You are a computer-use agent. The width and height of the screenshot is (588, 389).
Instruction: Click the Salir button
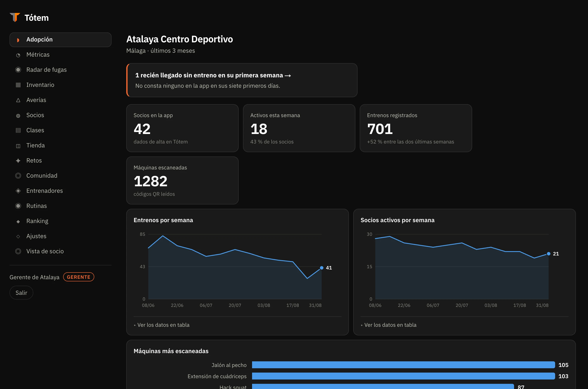pos(21,293)
